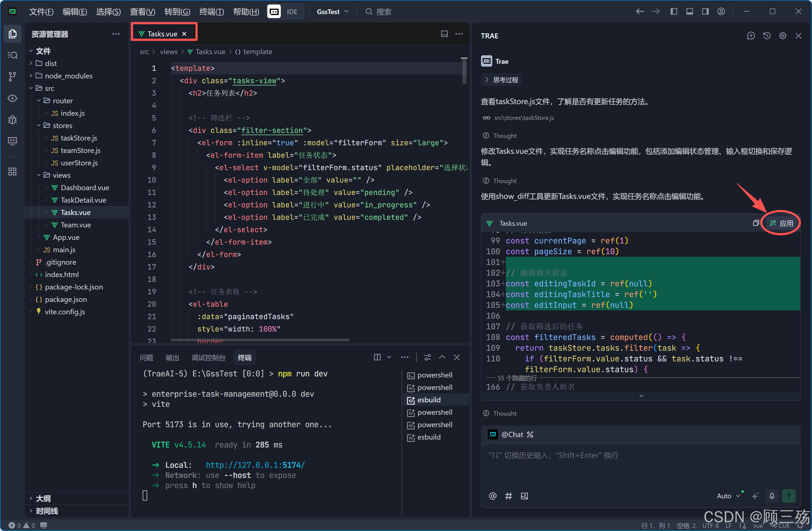
Task: Toggle the bottom panel layout button
Action: click(x=689, y=12)
